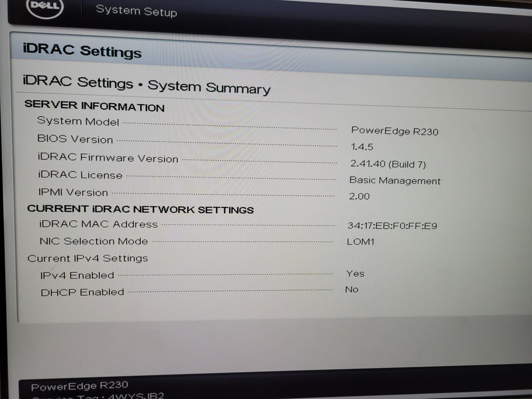Click iDRAC Settings System Summary breadcrumb
Image resolution: width=532 pixels, height=399 pixels.
[147, 85]
